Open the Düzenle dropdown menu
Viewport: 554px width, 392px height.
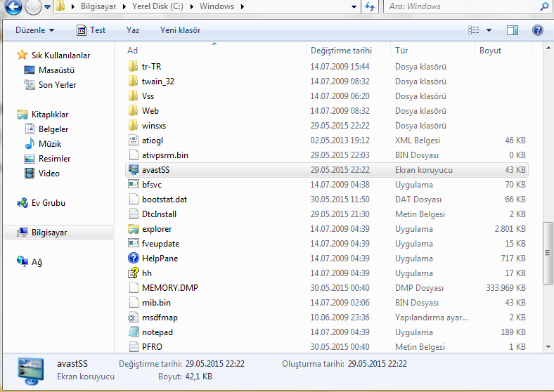[34, 30]
